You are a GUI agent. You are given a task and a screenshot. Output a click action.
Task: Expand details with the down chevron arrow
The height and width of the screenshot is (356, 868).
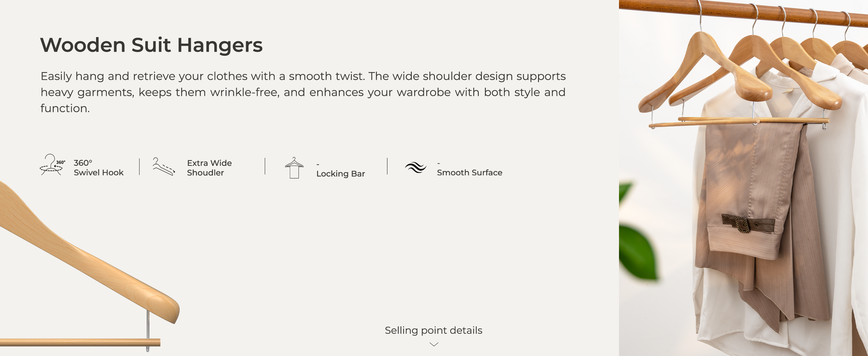pos(434,344)
